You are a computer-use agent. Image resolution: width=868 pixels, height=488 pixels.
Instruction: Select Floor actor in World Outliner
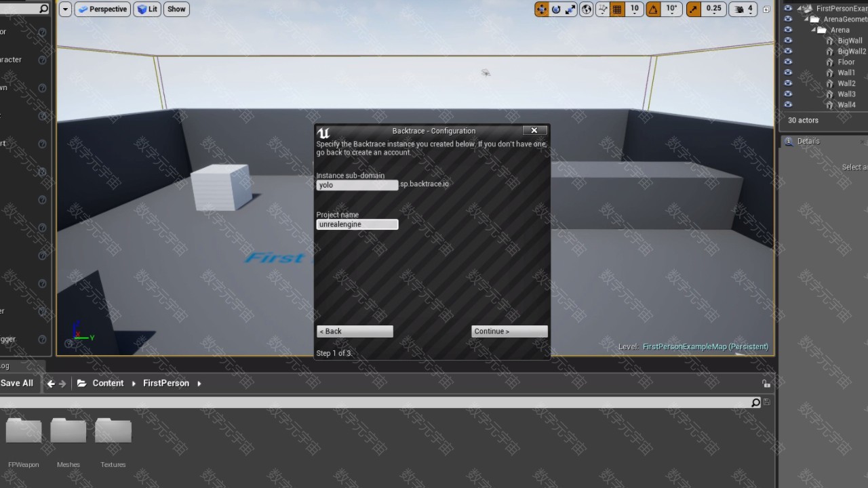coord(846,62)
